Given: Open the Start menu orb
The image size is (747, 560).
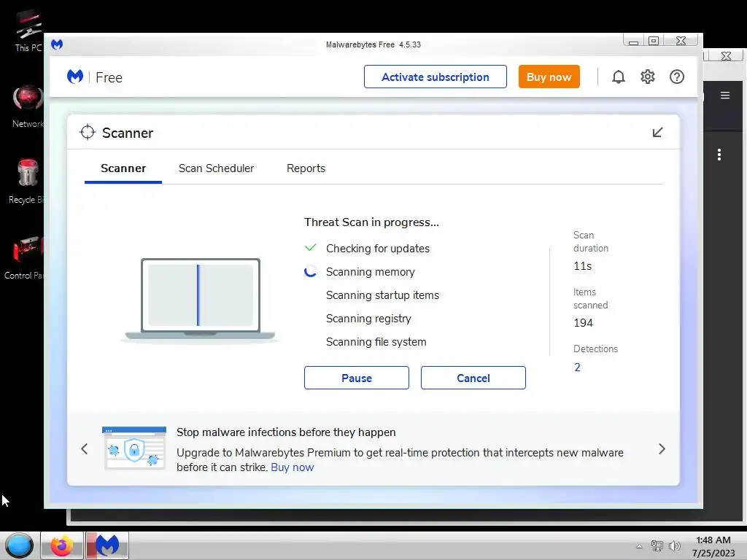Looking at the screenshot, I should coord(19,545).
